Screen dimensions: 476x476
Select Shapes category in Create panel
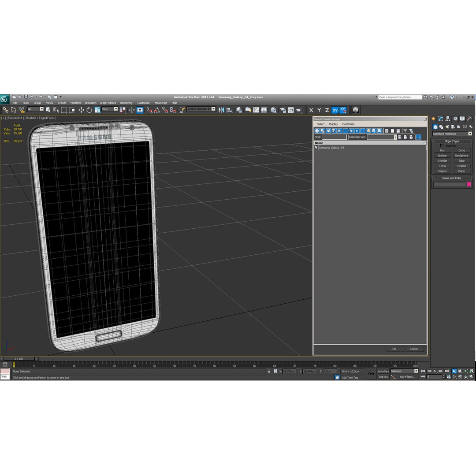click(x=441, y=127)
